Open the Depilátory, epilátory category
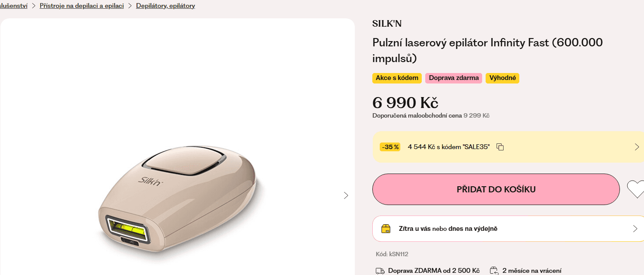Image resolution: width=644 pixels, height=275 pixels. [x=165, y=6]
